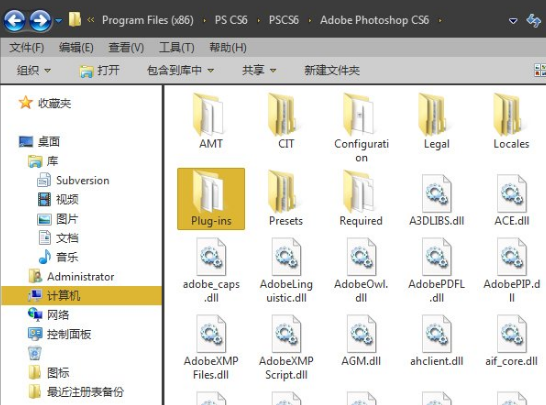
Task: Expand arrow after Adobe Photoshop CS6 breadcrumb
Action: click(x=440, y=21)
